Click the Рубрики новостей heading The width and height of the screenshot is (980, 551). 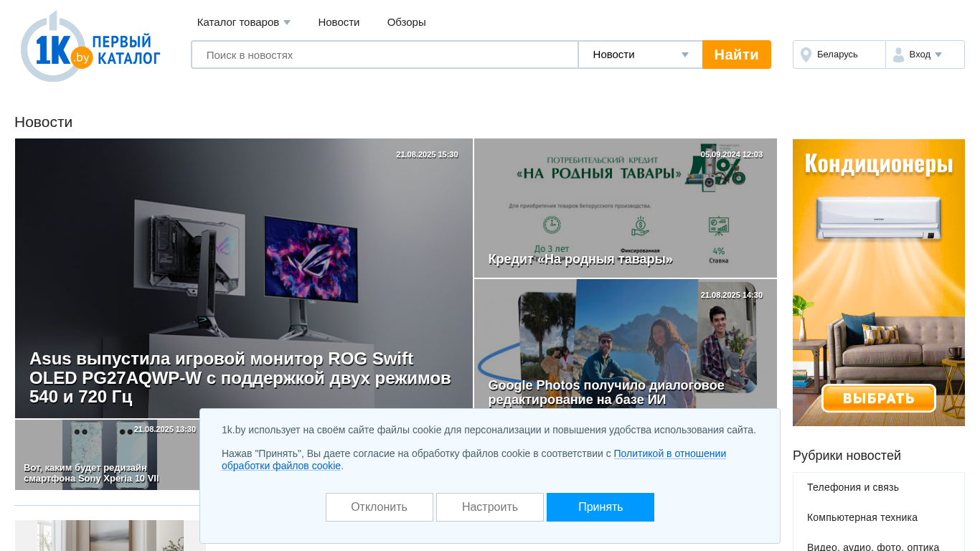click(x=847, y=456)
